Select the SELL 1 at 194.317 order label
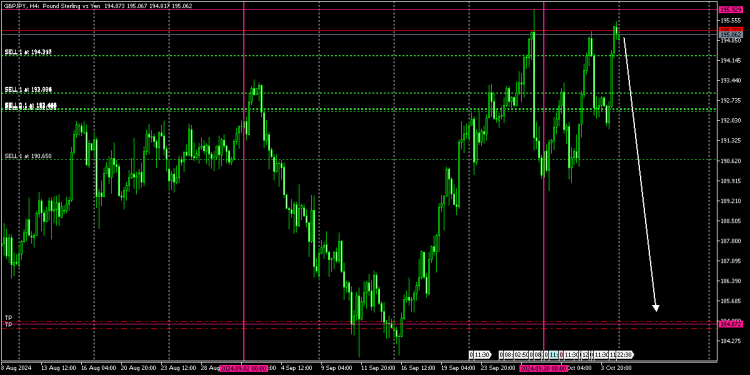 28,52
